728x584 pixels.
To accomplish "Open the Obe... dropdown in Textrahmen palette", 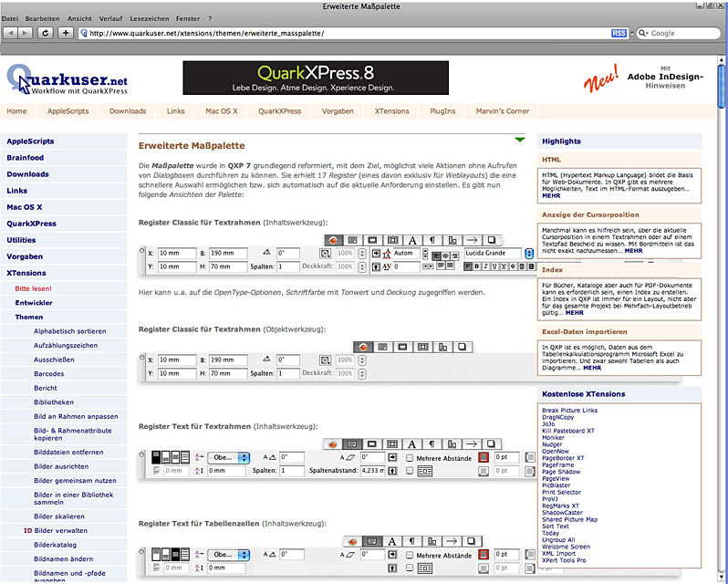I will tap(244, 457).
